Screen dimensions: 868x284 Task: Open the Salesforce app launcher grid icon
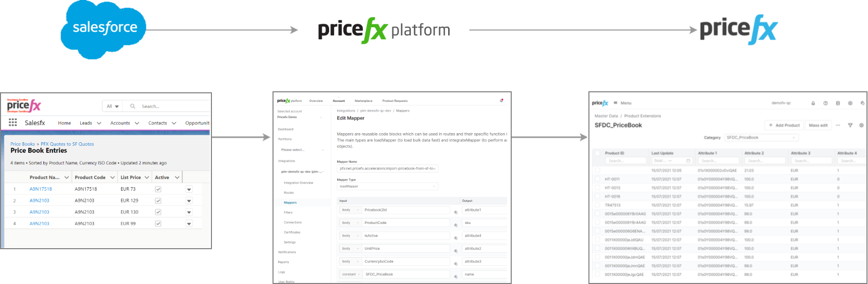click(x=13, y=122)
